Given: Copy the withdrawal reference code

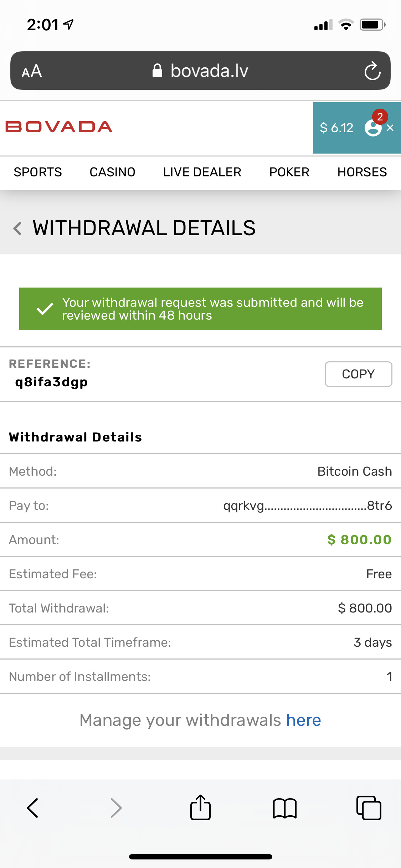Looking at the screenshot, I should (x=358, y=374).
